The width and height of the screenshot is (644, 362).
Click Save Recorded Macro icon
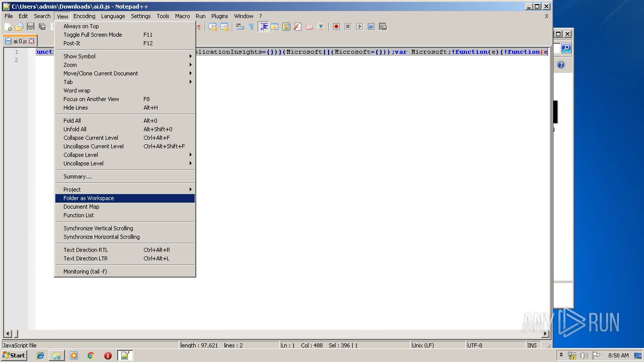pos(382,27)
